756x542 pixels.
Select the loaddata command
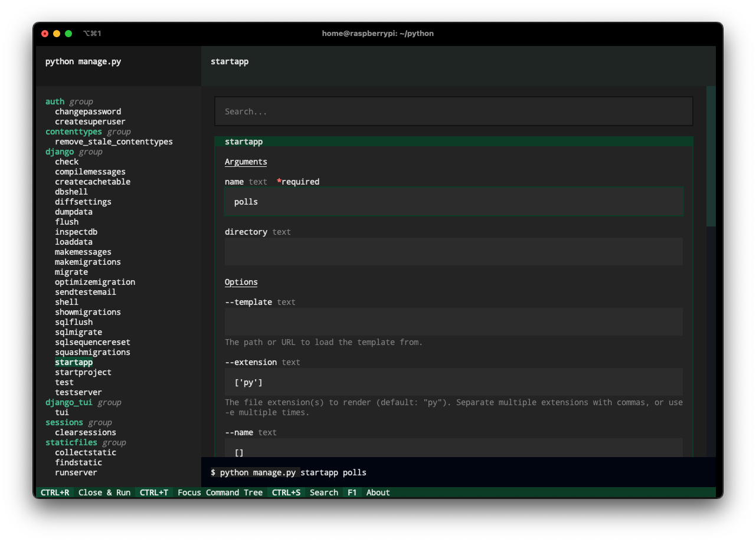tap(74, 242)
